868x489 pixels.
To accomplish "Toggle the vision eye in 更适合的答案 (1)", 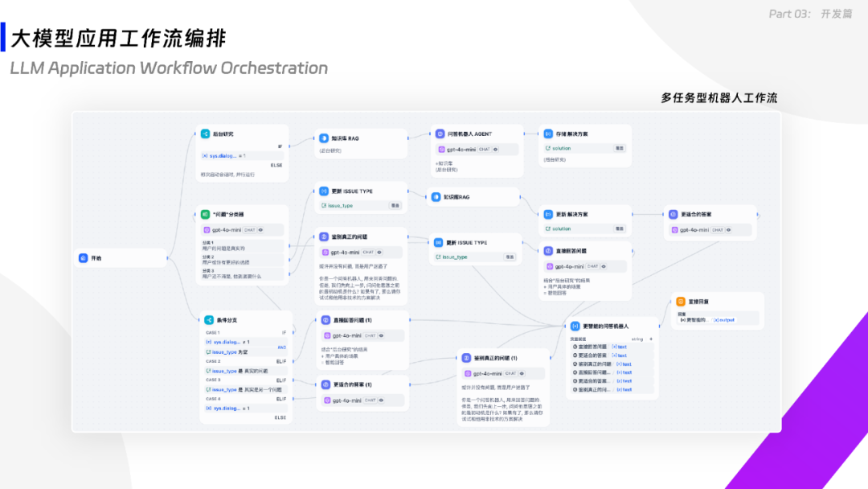I will (x=381, y=401).
